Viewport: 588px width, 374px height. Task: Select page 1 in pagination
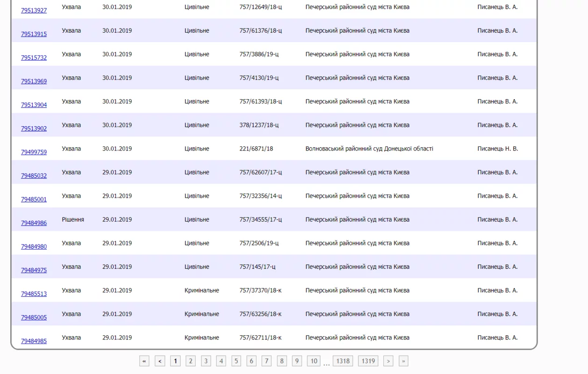(x=175, y=361)
